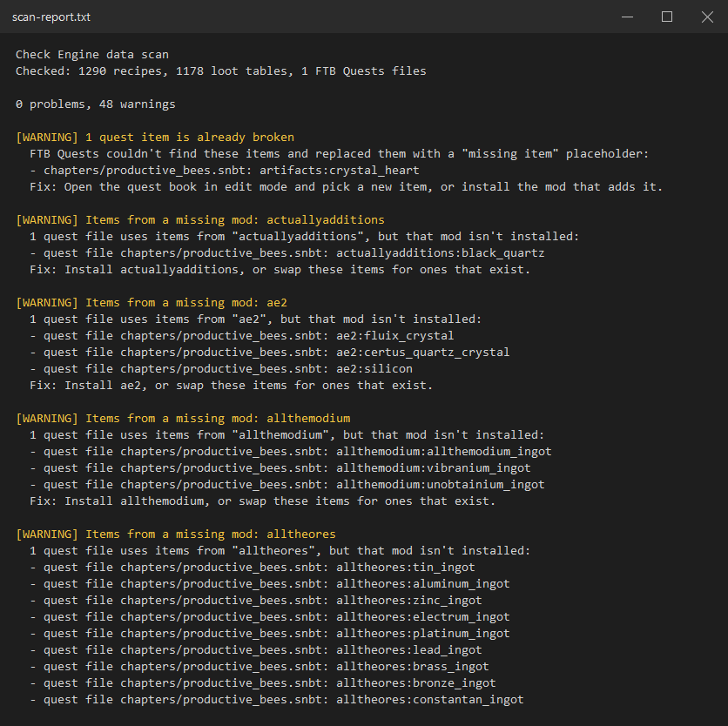Minimize the scan-report.txt window

pyautogui.click(x=627, y=17)
